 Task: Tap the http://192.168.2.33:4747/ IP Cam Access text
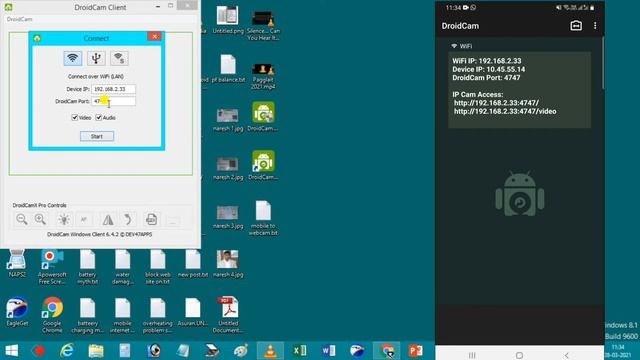click(x=496, y=103)
